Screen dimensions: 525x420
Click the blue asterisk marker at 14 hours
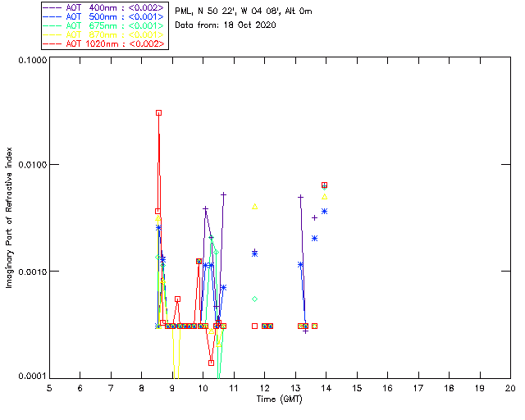coord(324,212)
